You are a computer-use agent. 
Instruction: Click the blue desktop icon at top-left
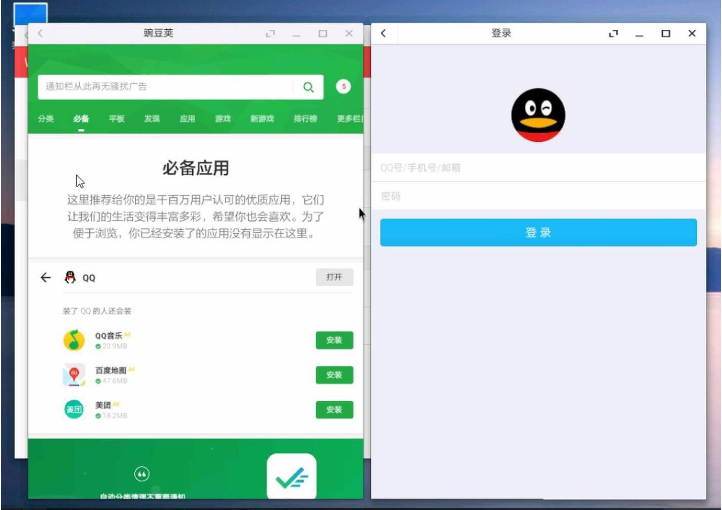click(x=30, y=14)
